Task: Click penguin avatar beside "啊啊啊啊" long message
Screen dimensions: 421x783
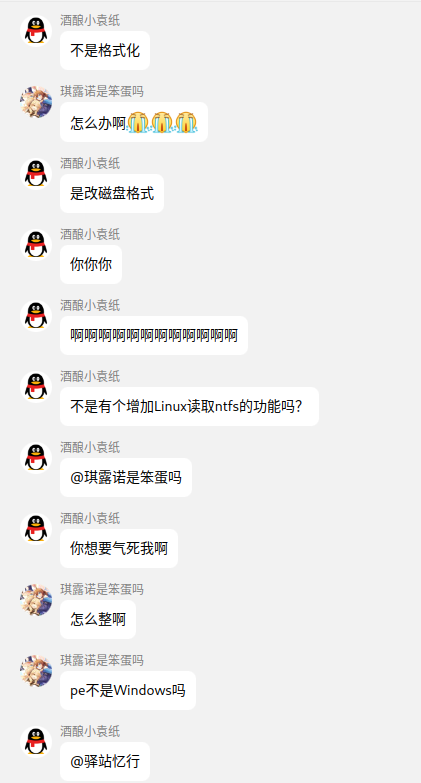Action: [x=36, y=315]
